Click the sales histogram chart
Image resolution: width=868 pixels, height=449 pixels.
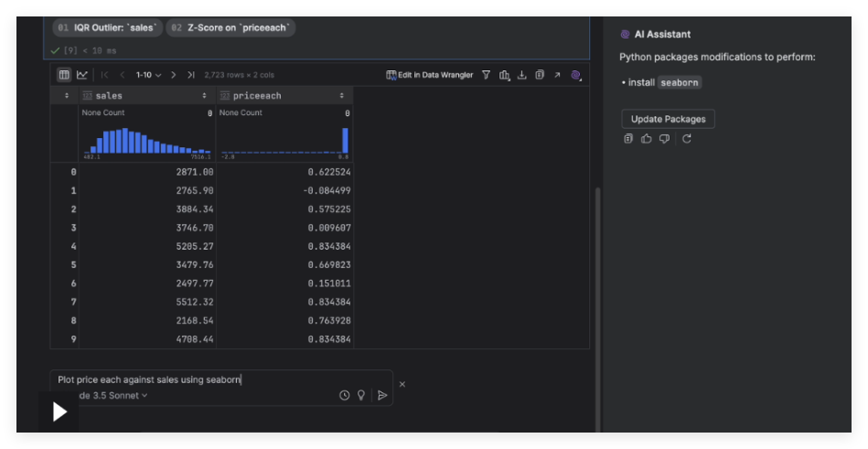(147, 141)
